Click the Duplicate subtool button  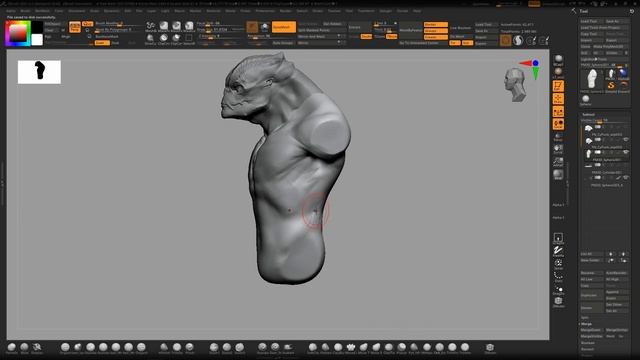(x=591, y=295)
